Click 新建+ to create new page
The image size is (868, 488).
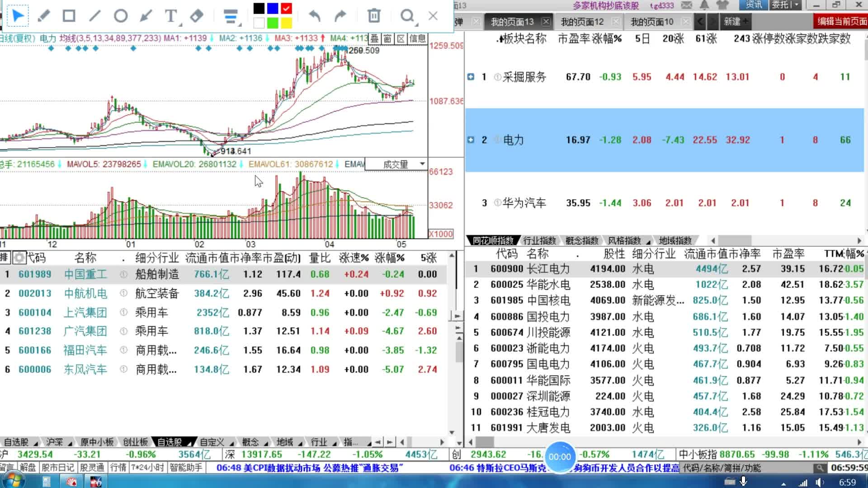(x=736, y=22)
